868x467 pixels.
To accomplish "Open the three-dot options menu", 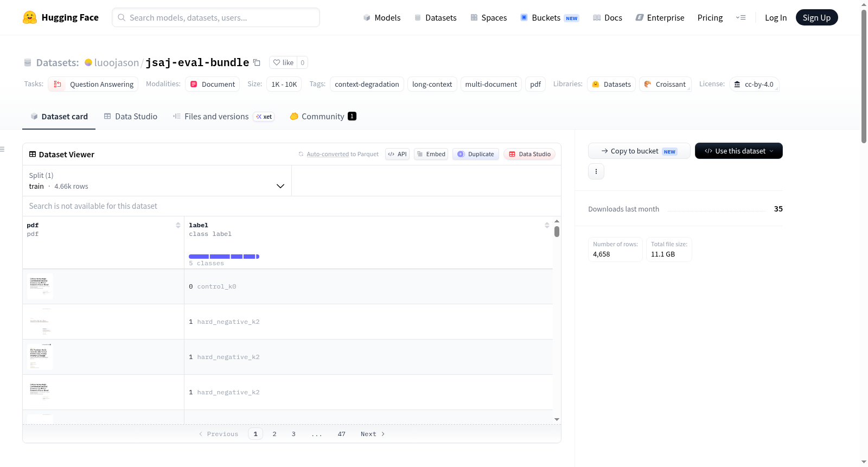I will pyautogui.click(x=596, y=171).
